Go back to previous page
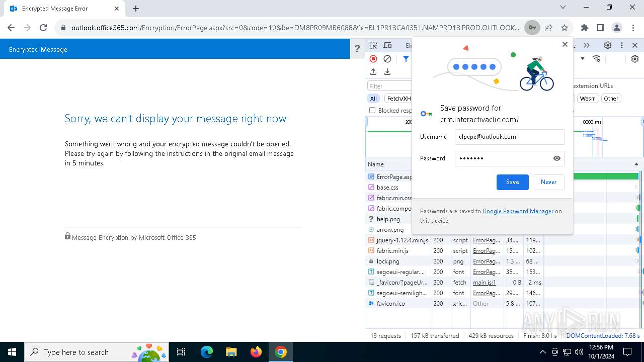This screenshot has height=362, width=644. (11, 28)
